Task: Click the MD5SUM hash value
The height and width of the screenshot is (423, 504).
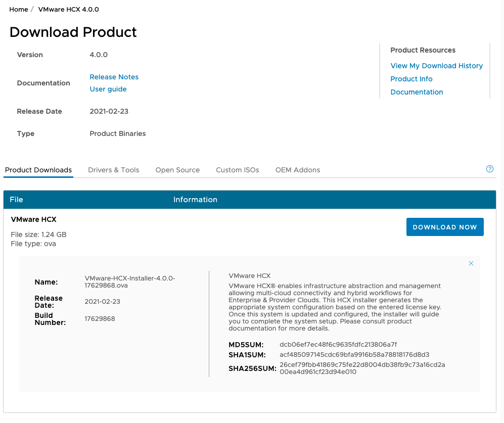Action: 338,345
